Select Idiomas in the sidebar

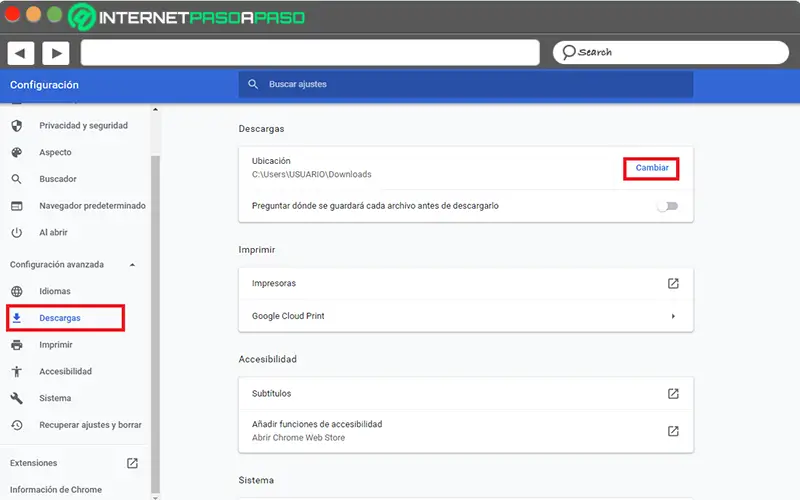55,291
